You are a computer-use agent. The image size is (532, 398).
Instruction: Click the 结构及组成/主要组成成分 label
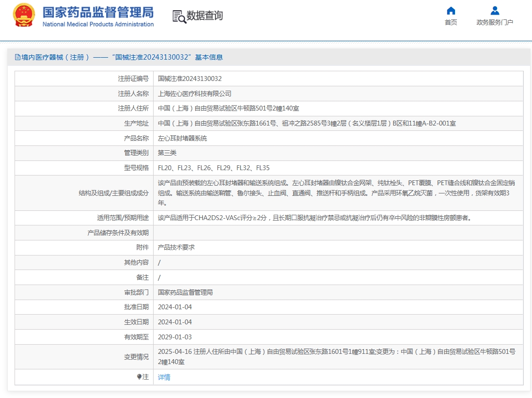coord(114,193)
